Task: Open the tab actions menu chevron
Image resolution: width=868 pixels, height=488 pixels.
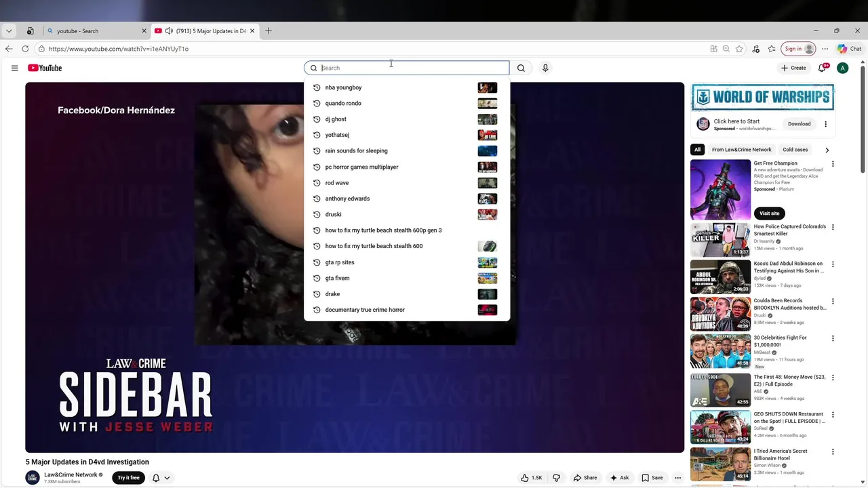Action: tap(9, 30)
